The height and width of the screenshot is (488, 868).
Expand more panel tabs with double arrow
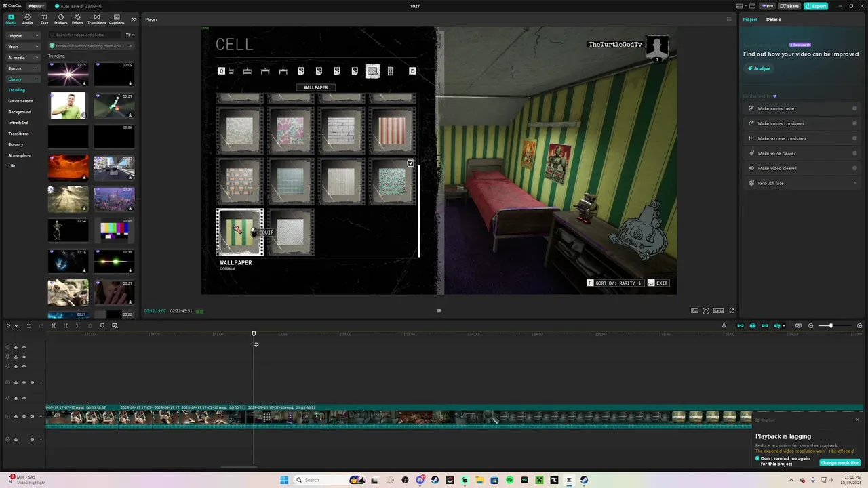[x=134, y=19]
